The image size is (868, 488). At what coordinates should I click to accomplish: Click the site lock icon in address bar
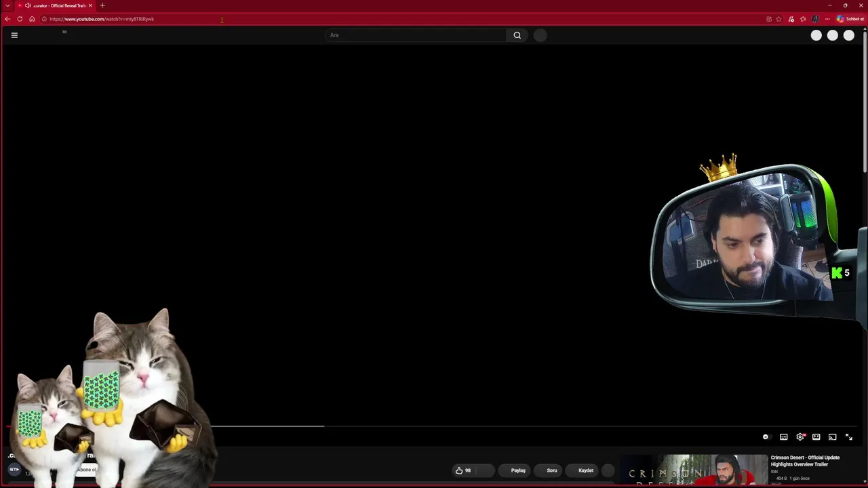coord(44,19)
